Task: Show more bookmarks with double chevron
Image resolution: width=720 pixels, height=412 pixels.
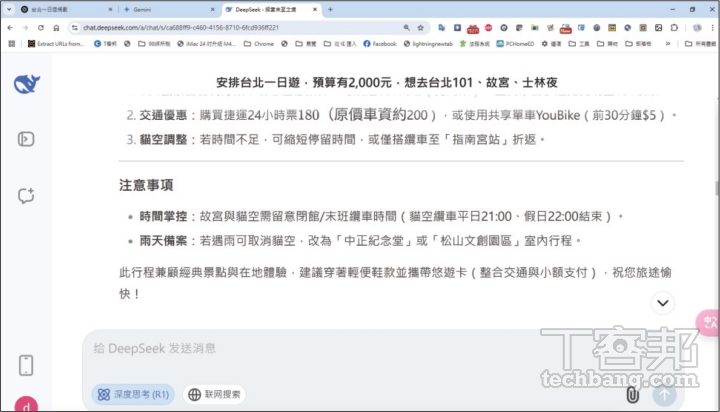Action: pyautogui.click(x=668, y=44)
